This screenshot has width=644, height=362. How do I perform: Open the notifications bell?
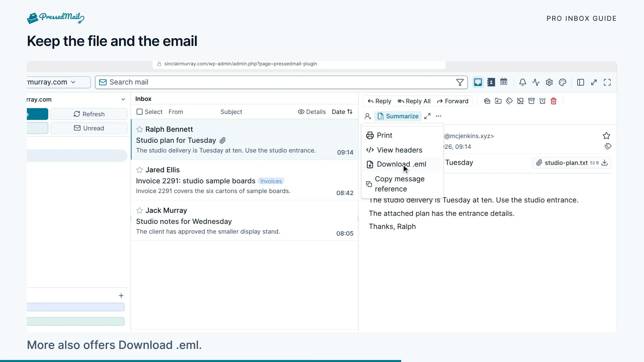click(523, 82)
